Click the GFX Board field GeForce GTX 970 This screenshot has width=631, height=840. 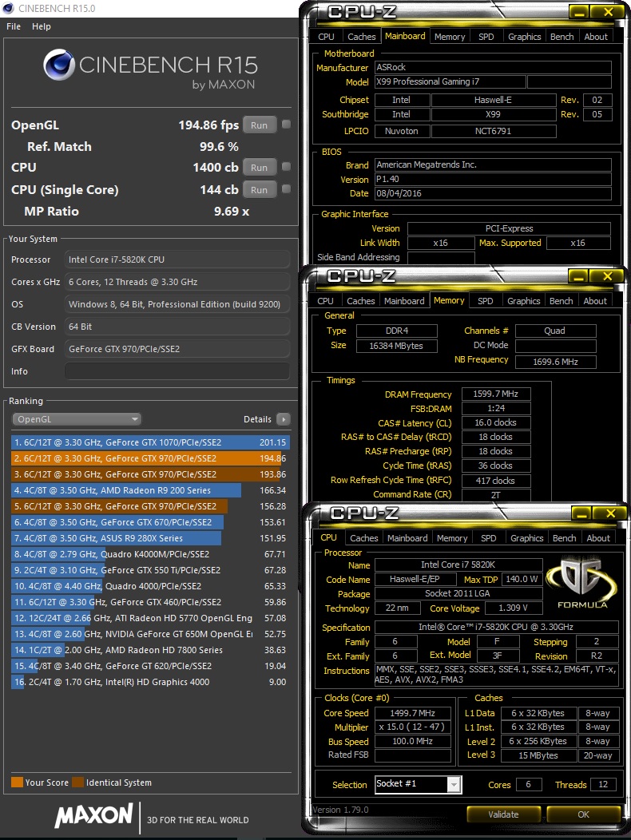coord(177,349)
